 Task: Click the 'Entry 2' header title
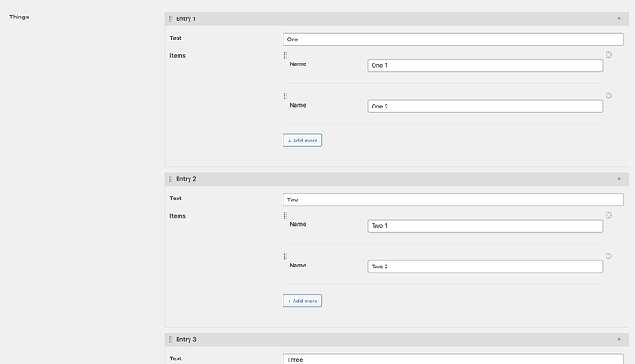(x=186, y=179)
